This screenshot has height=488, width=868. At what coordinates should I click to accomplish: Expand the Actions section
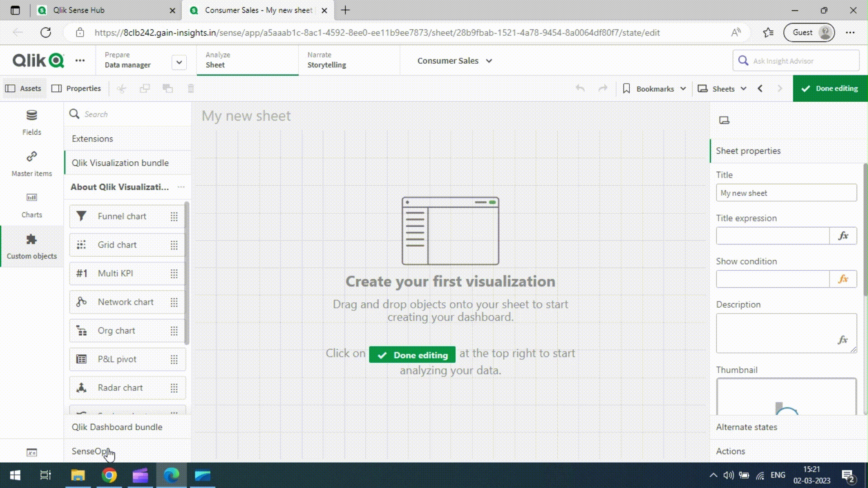[789, 451]
